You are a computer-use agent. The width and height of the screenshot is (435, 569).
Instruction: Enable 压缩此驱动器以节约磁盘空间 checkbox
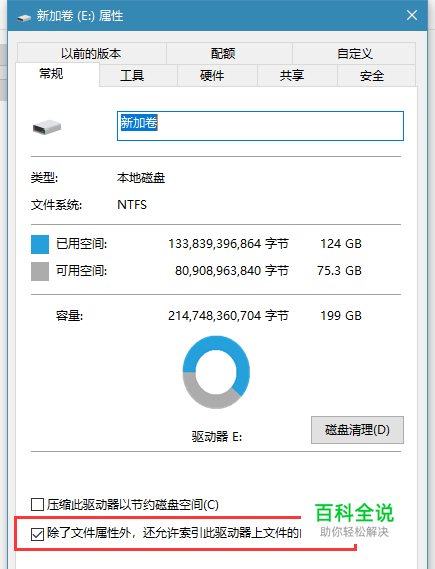pyautogui.click(x=37, y=504)
